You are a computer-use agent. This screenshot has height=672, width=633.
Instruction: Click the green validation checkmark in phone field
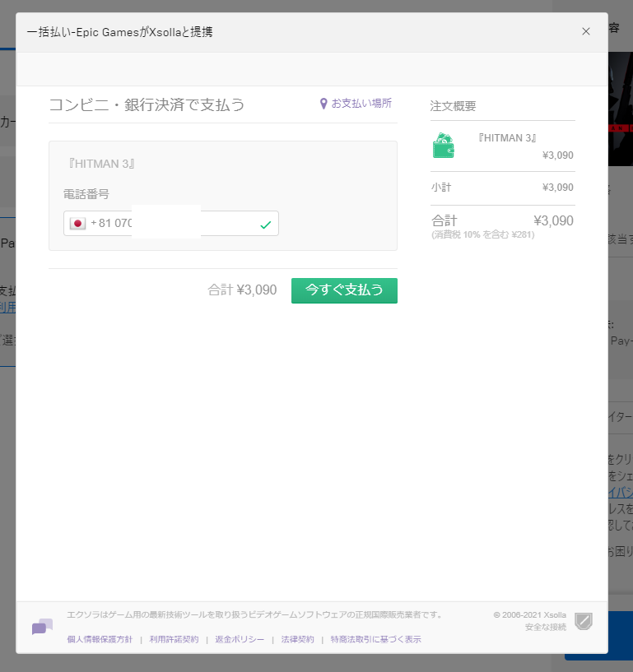(266, 225)
